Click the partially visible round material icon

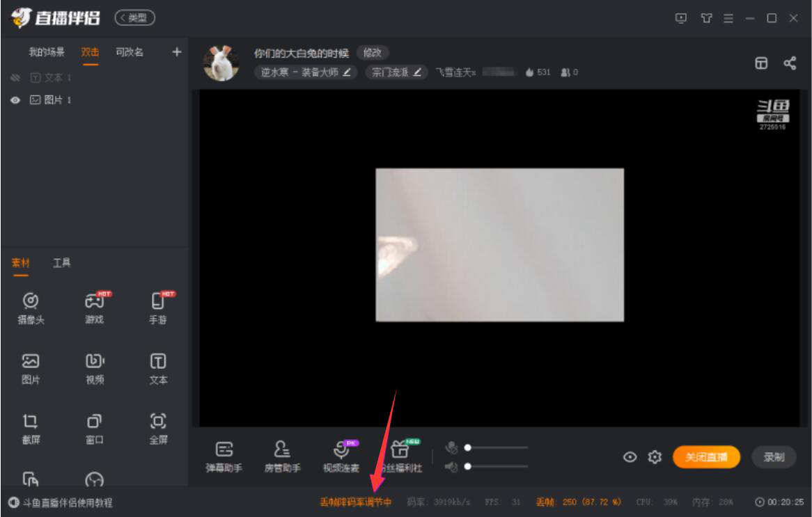pos(94,479)
